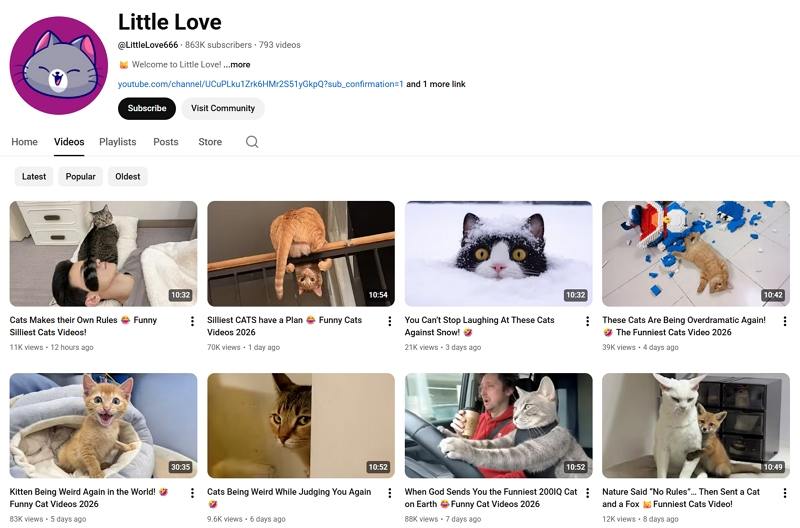The height and width of the screenshot is (528, 800).
Task: Go to the Posts tab
Action: coord(166,142)
